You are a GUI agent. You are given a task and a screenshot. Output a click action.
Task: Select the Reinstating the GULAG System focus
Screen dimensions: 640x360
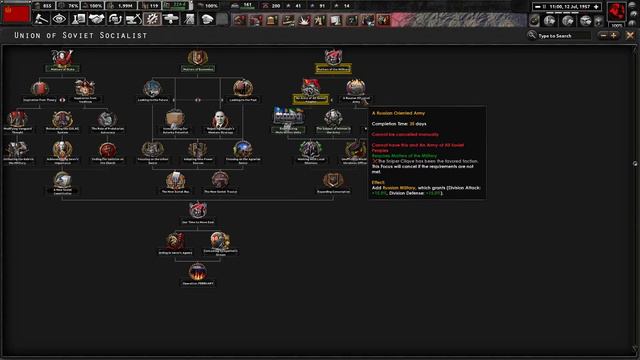coord(62,122)
